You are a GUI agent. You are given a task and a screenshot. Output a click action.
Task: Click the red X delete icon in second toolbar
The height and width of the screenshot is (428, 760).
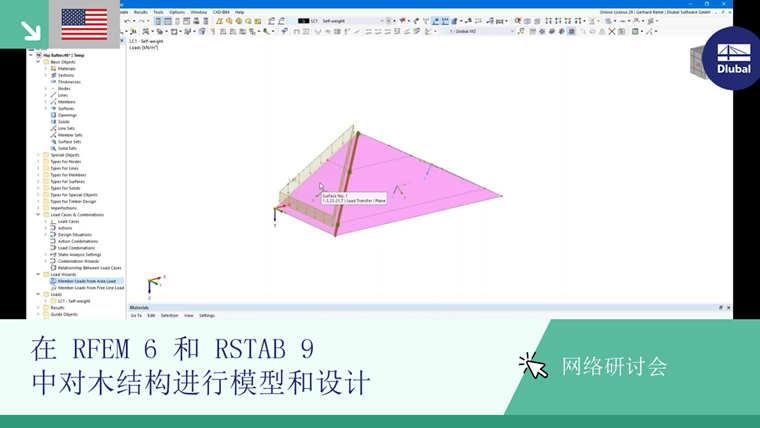pos(612,32)
